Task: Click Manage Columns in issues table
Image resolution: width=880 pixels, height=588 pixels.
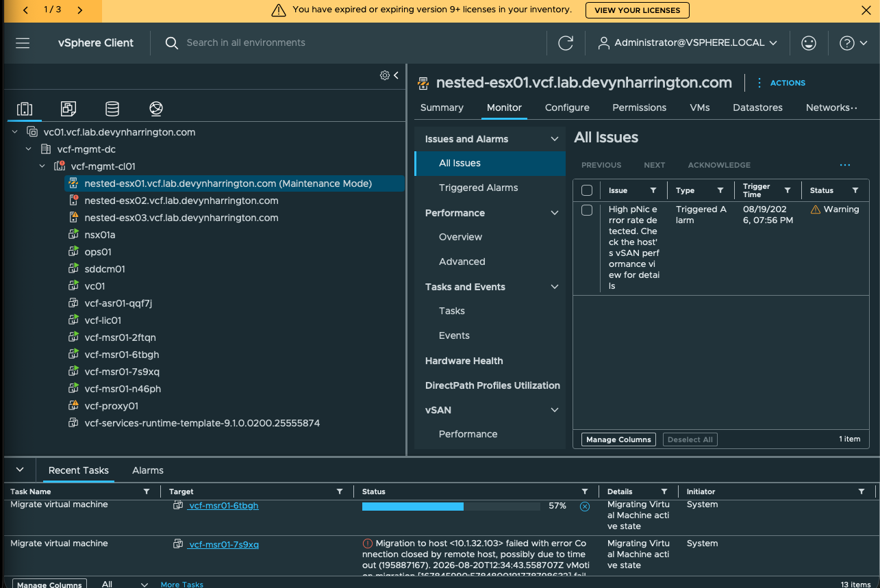Action: [618, 439]
